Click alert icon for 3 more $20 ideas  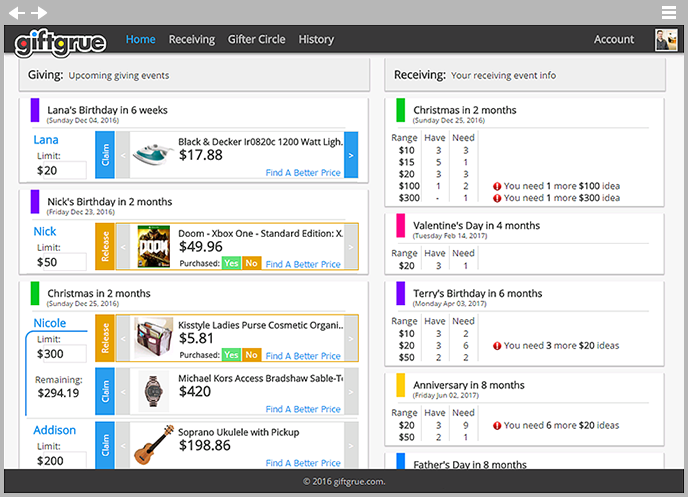coord(497,346)
